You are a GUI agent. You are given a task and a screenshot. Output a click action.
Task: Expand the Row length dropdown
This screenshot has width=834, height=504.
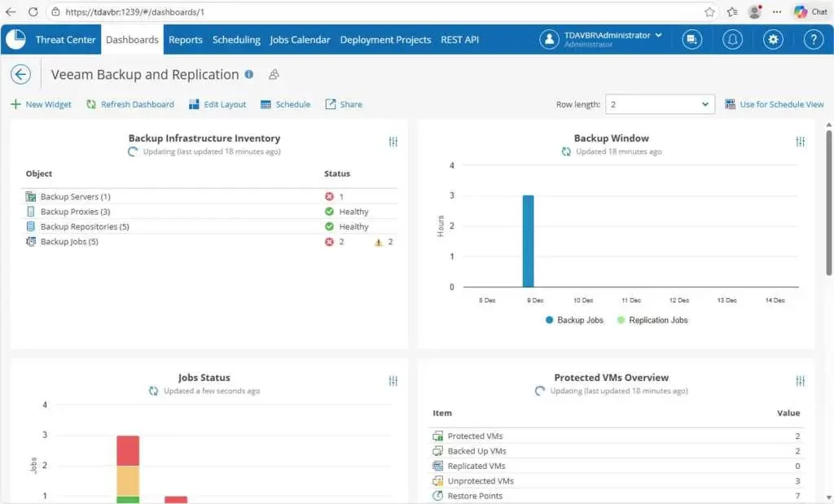660,104
